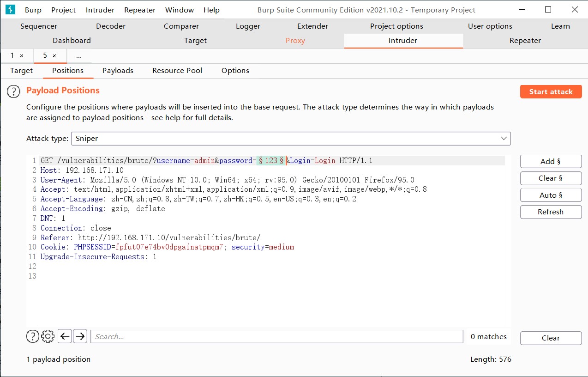Screen dimensions: 588x377
Task: Go to next search match arrow
Action: click(80, 336)
